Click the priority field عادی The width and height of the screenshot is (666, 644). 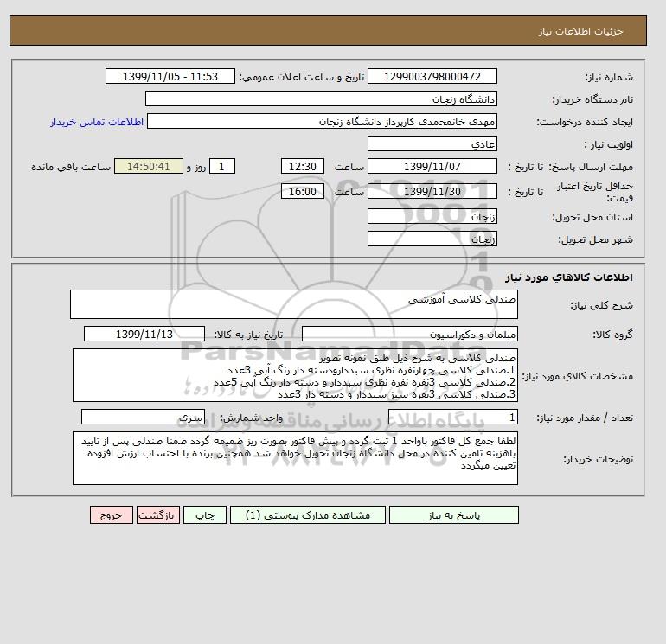tap(432, 143)
